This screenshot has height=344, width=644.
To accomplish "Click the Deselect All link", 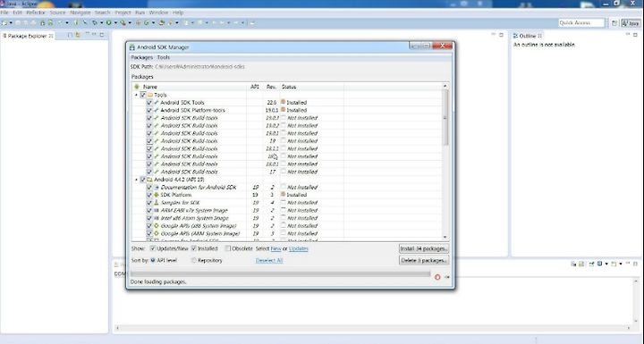I will [269, 260].
